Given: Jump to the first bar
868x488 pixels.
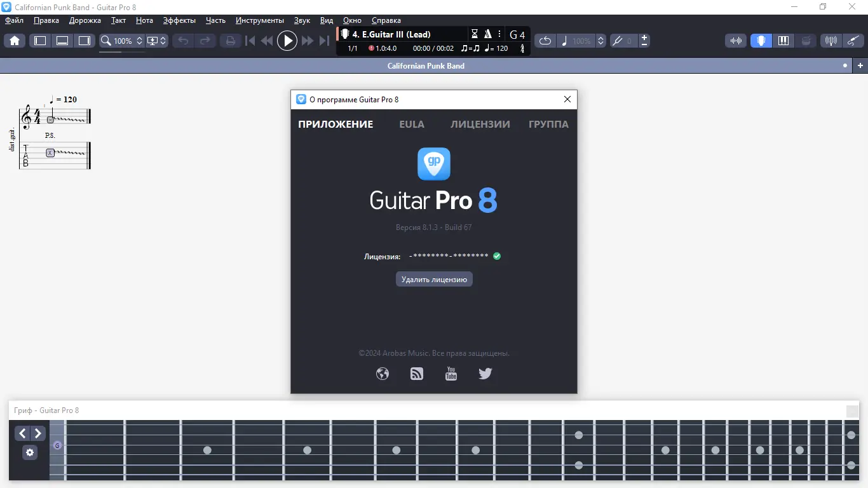Looking at the screenshot, I should click(x=250, y=41).
